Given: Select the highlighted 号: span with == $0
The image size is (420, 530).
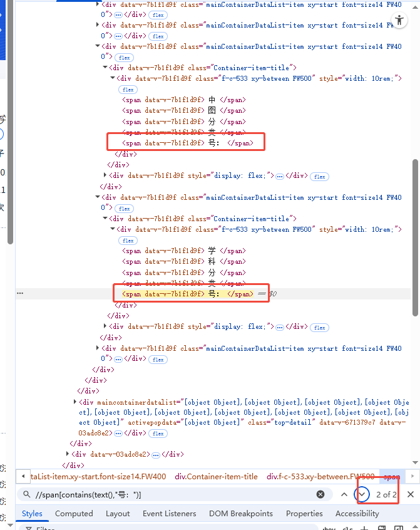Looking at the screenshot, I should pyautogui.click(x=187, y=294).
